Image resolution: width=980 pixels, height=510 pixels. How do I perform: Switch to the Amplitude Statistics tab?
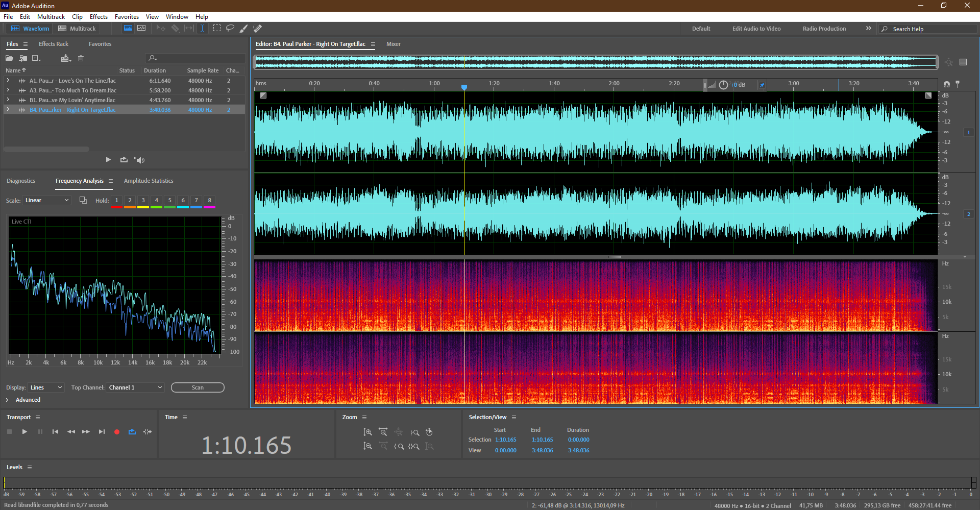[x=149, y=181]
